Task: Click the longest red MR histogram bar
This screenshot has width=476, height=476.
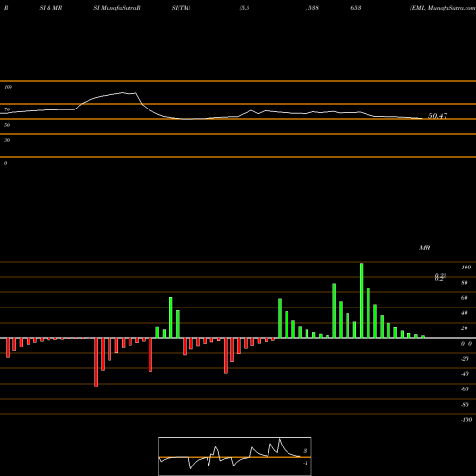Action: point(96,363)
